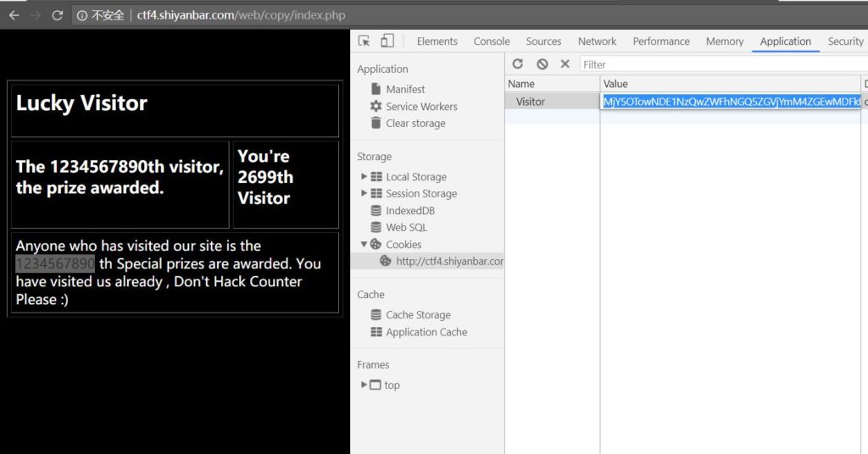
Task: Select the ctf4.shiyanbar.com cookie origin
Action: 449,262
